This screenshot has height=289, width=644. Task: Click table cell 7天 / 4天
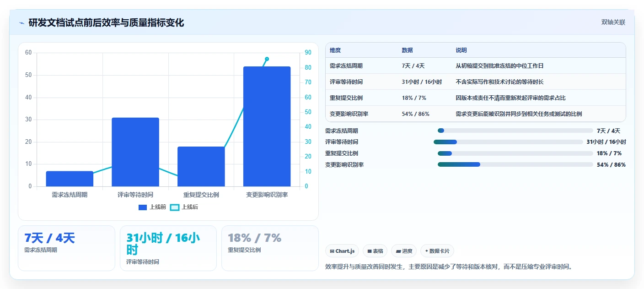[x=413, y=66]
